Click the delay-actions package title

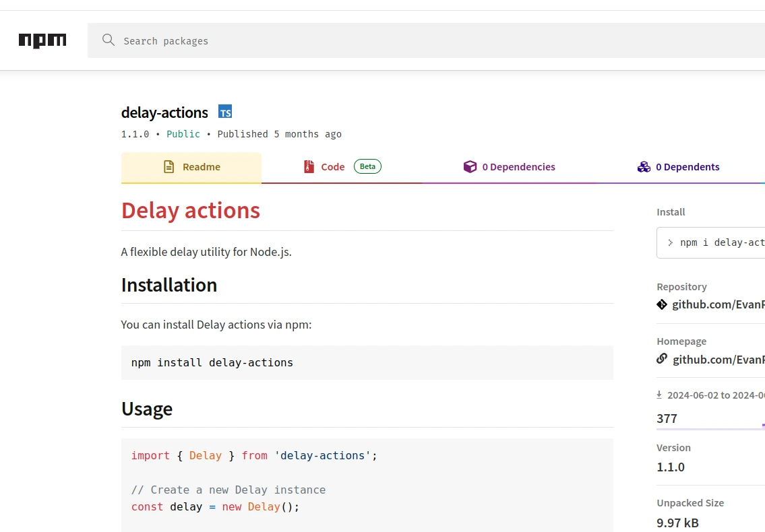[x=164, y=112]
